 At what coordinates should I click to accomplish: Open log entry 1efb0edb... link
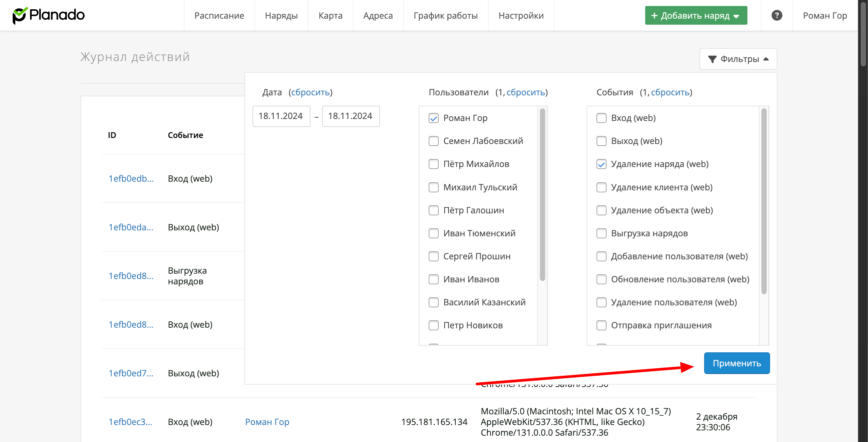tap(131, 179)
